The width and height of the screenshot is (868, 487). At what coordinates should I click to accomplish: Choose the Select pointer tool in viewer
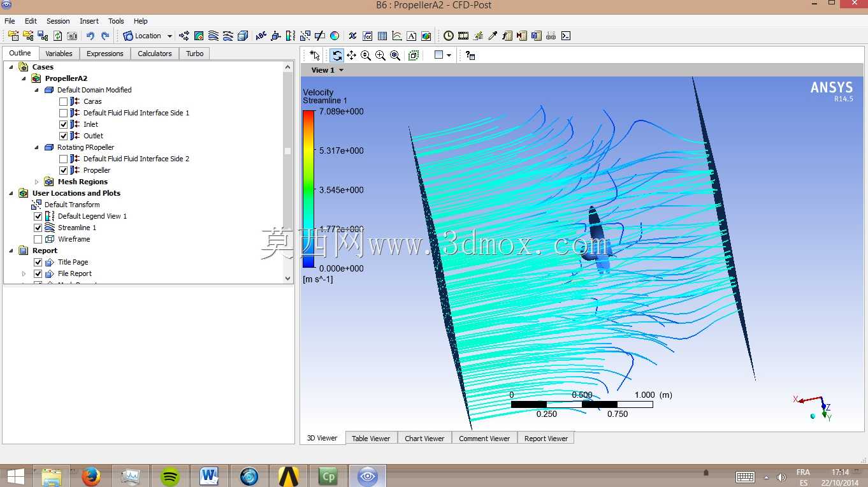point(315,55)
